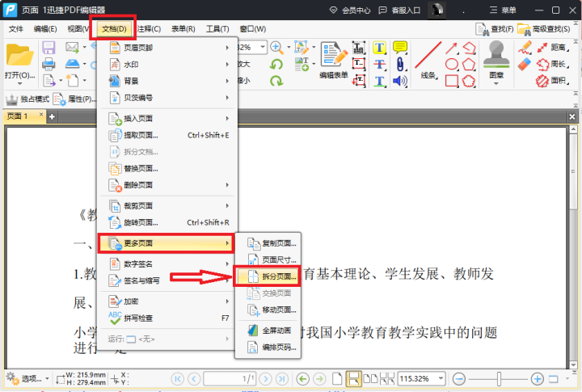582x392 pixels.
Task: Select the 周长 perimeter measuring tool
Action: (553, 64)
